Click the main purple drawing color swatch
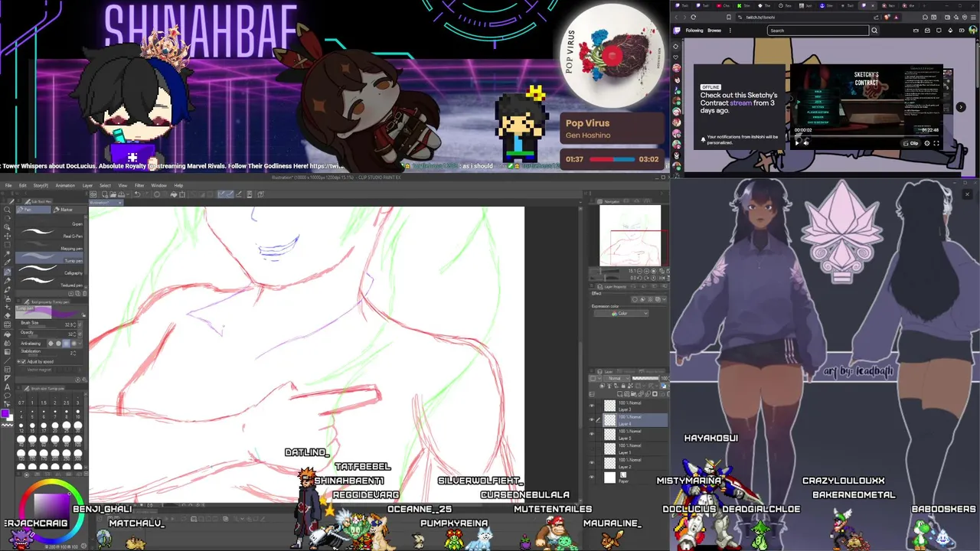This screenshot has height=551, width=980. pos(5,413)
